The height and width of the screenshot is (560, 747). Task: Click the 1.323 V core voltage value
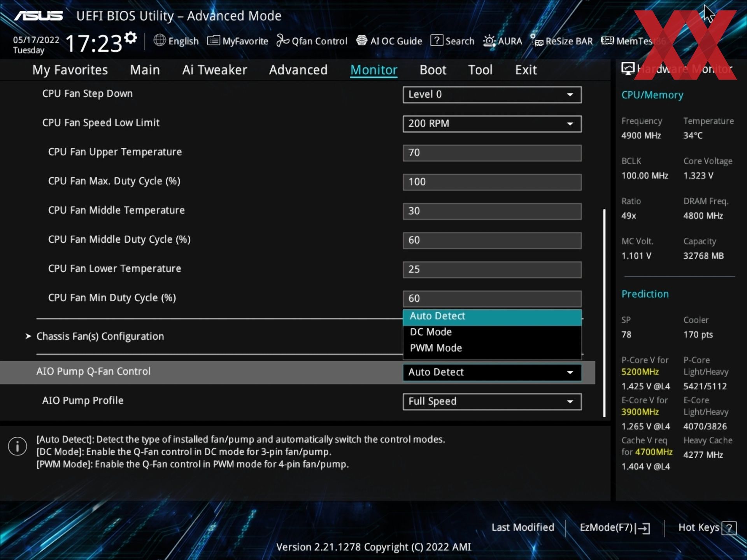[x=698, y=175]
